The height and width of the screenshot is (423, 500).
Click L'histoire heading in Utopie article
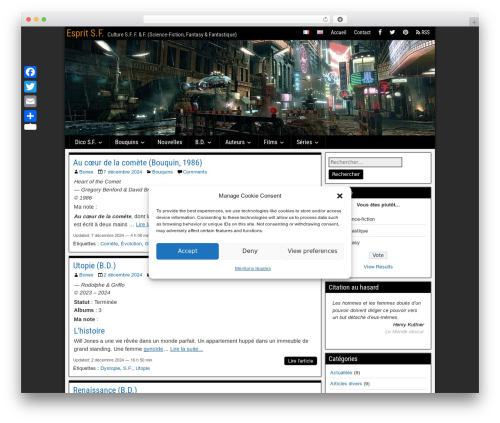tap(89, 331)
